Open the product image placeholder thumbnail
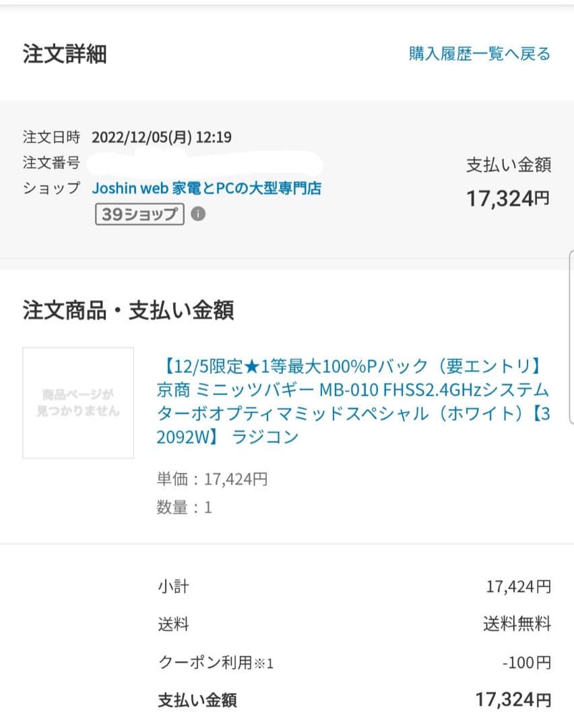The height and width of the screenshot is (728, 574). (77, 403)
